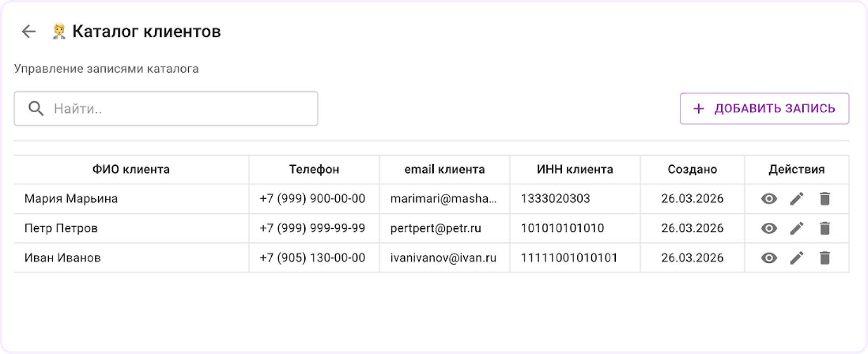Click the ИНН клиента column header
Image resolution: width=868 pixels, height=354 pixels.
[574, 169]
